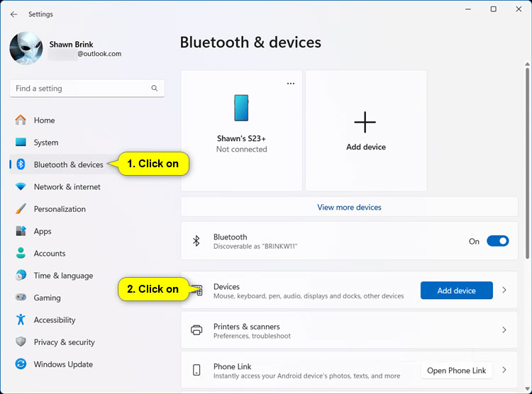Click the vertical scrollbar thumb
This screenshot has height=394, width=532.
[x=527, y=163]
